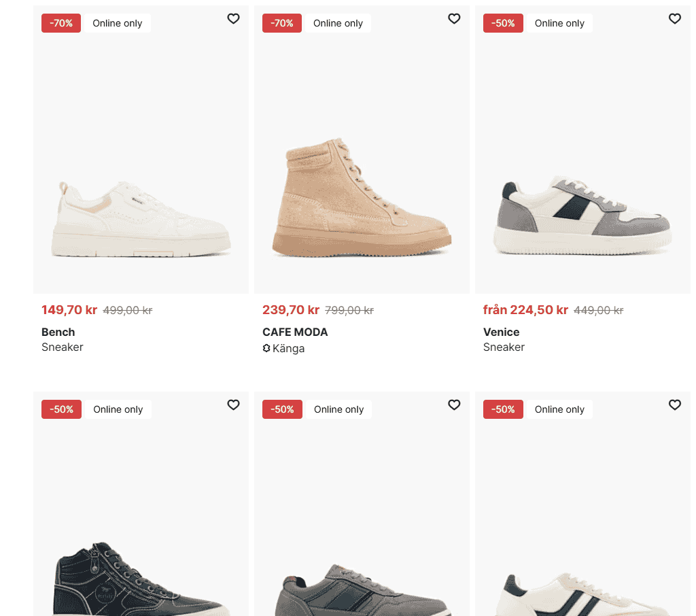Select the beige CAFE MODA boot image
Viewport: 696px width, 616px height.
pos(361,190)
